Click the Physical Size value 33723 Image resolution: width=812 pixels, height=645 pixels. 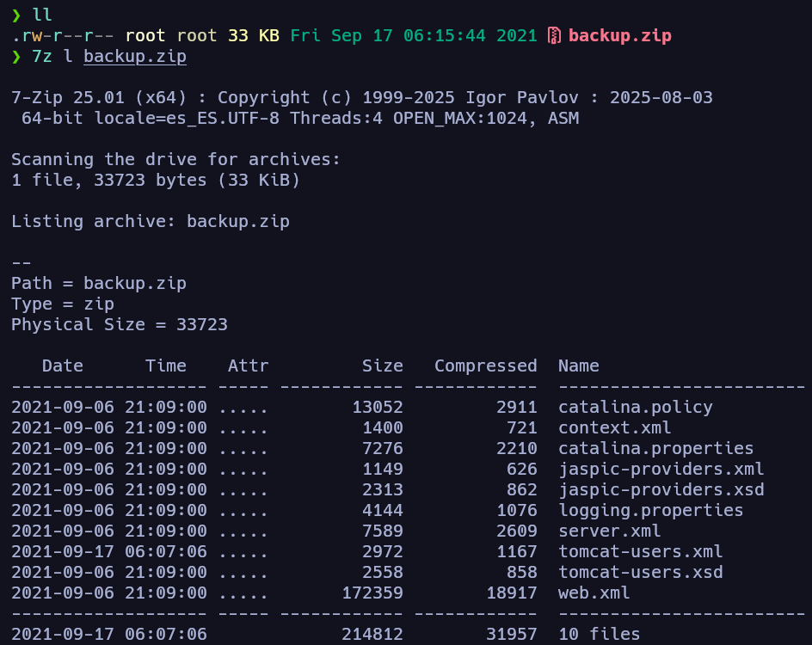pyautogui.click(x=202, y=324)
